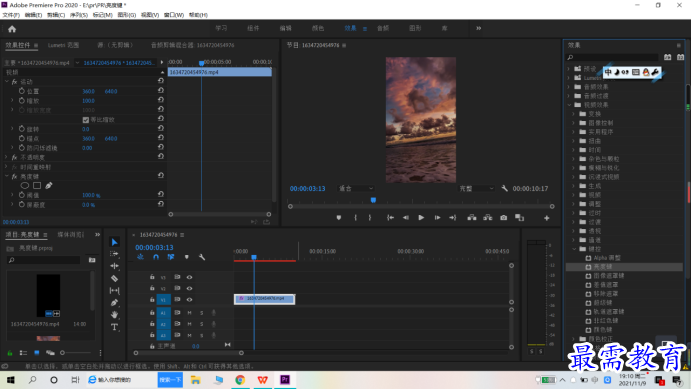The height and width of the screenshot is (389, 692).
Task: Expand the 缩放 scale parameter
Action: coord(12,101)
